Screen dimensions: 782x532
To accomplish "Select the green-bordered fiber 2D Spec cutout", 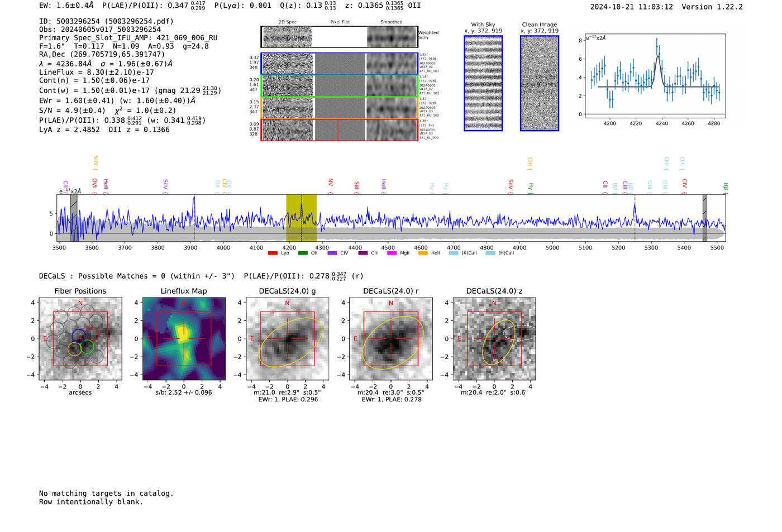I will pyautogui.click(x=288, y=86).
